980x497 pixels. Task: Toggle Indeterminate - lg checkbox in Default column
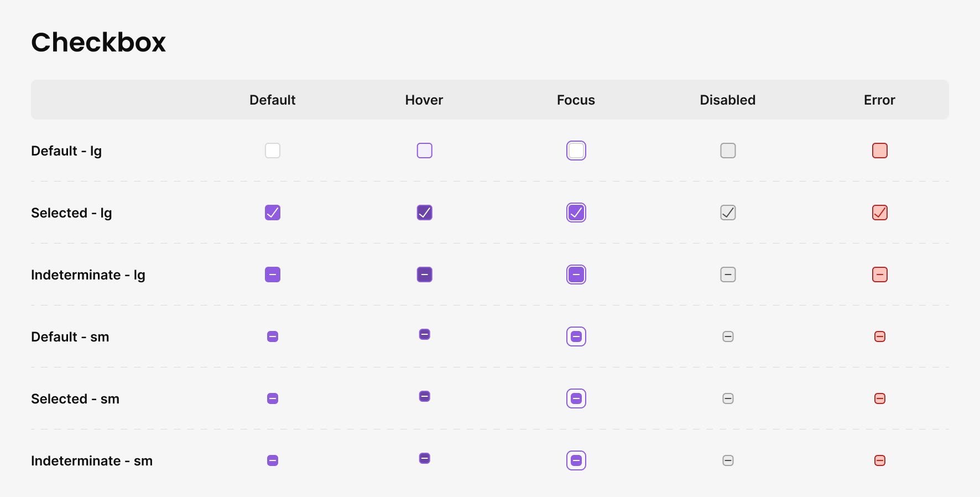(273, 275)
